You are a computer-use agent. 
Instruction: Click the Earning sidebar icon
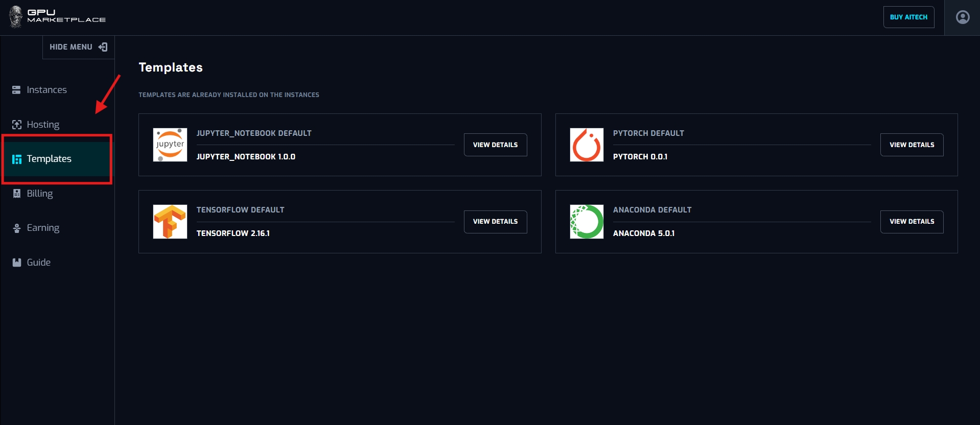(16, 228)
